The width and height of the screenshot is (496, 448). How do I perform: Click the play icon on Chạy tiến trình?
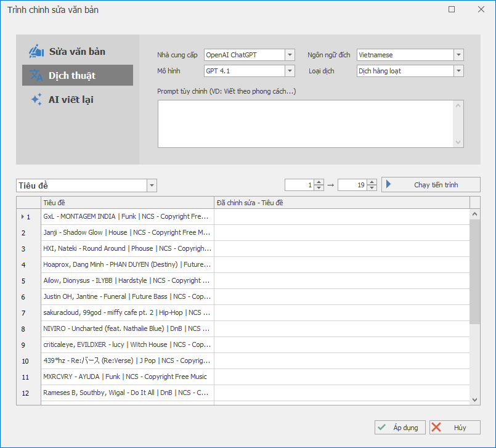pyautogui.click(x=389, y=185)
